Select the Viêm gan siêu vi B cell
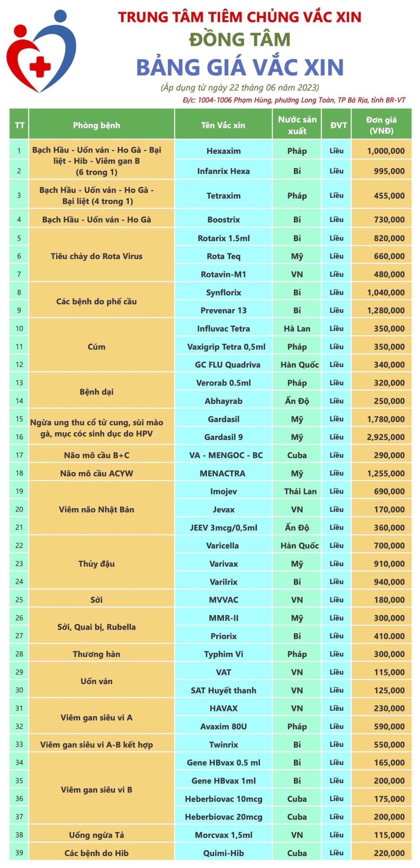The height and width of the screenshot is (868, 420). (96, 790)
